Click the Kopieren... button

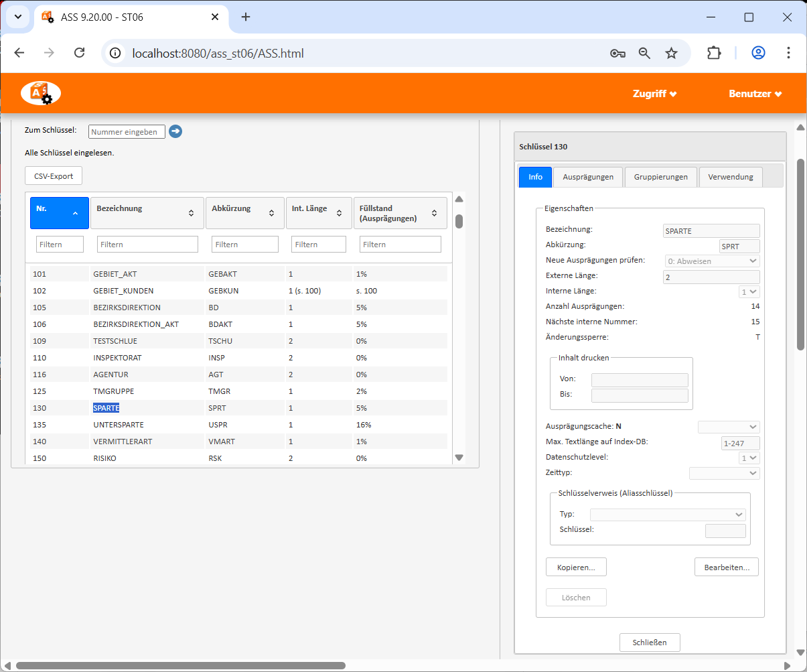coord(576,567)
